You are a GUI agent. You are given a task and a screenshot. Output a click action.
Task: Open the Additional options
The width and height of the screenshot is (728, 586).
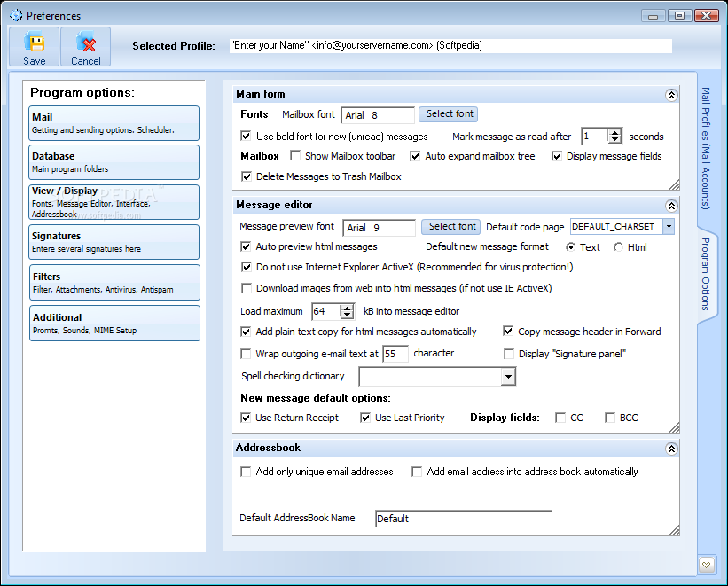pos(114,324)
